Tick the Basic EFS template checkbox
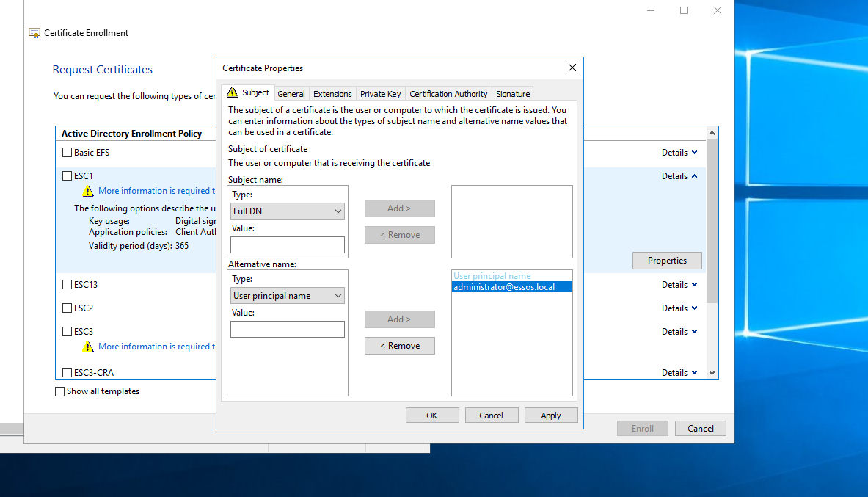 point(67,153)
